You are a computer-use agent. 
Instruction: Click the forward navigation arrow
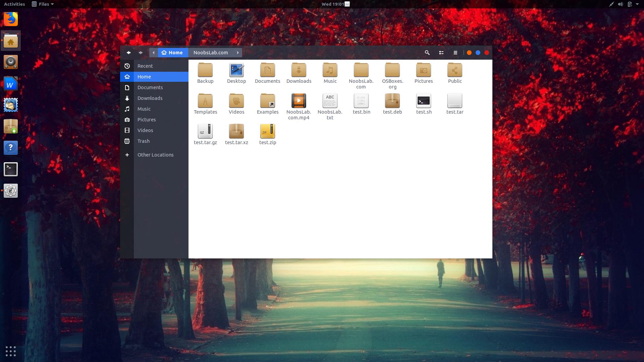coord(141,53)
